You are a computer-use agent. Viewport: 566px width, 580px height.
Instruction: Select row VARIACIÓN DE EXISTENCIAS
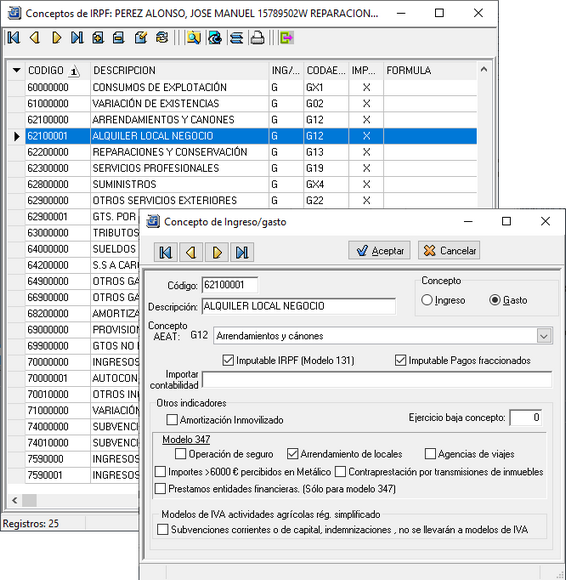(251, 104)
